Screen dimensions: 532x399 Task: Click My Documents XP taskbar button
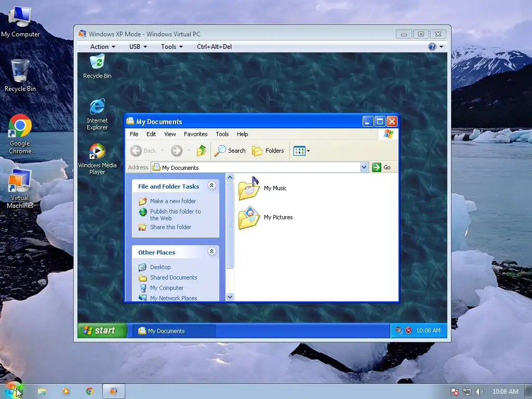[x=174, y=331]
